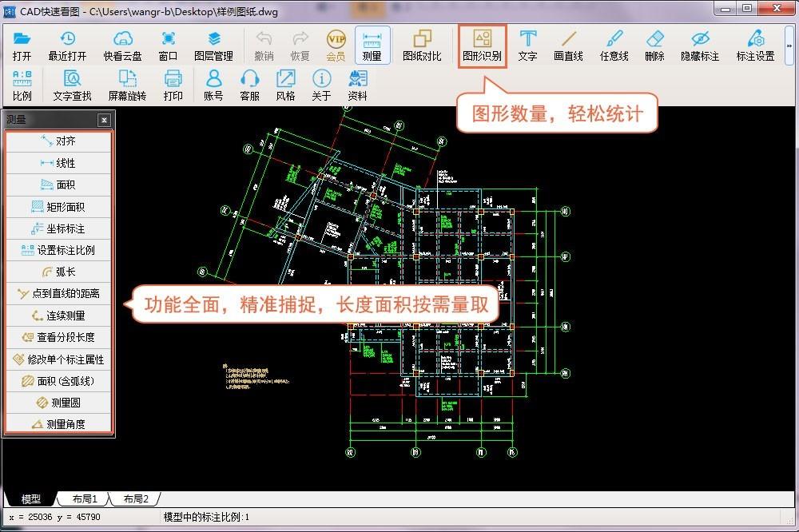Select the 图纸对比 drawing compare tool
This screenshot has width=799, height=532.
click(x=421, y=46)
